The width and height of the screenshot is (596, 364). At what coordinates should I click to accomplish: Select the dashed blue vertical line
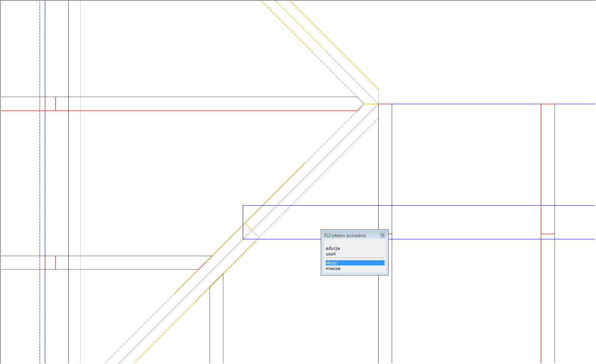click(x=40, y=168)
